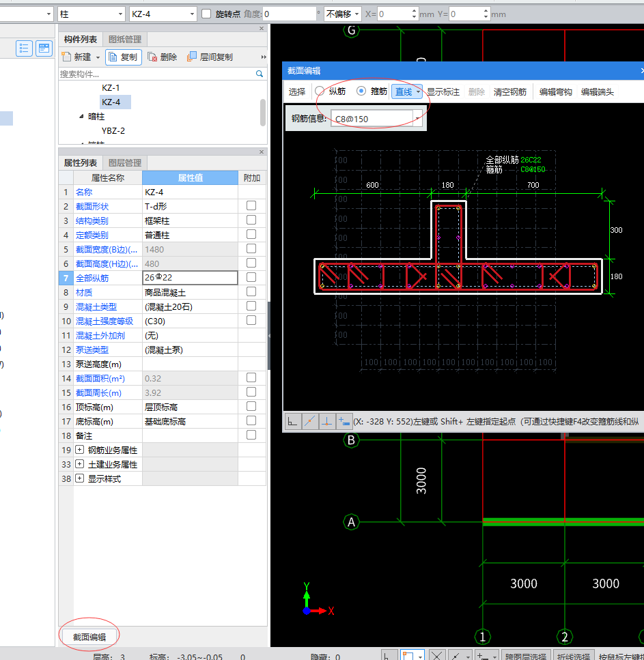Check the 附加 box for 顶标高(m)

(x=251, y=406)
